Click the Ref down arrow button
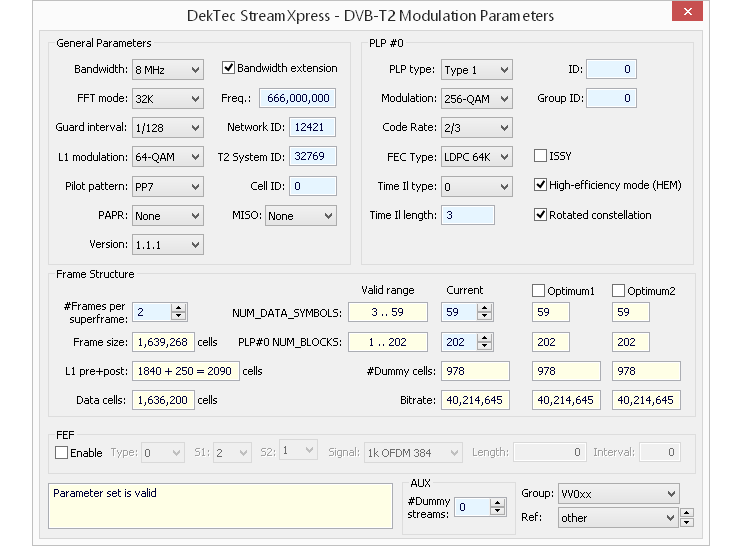Viewport: 743px width, 546px height. pyautogui.click(x=687, y=522)
